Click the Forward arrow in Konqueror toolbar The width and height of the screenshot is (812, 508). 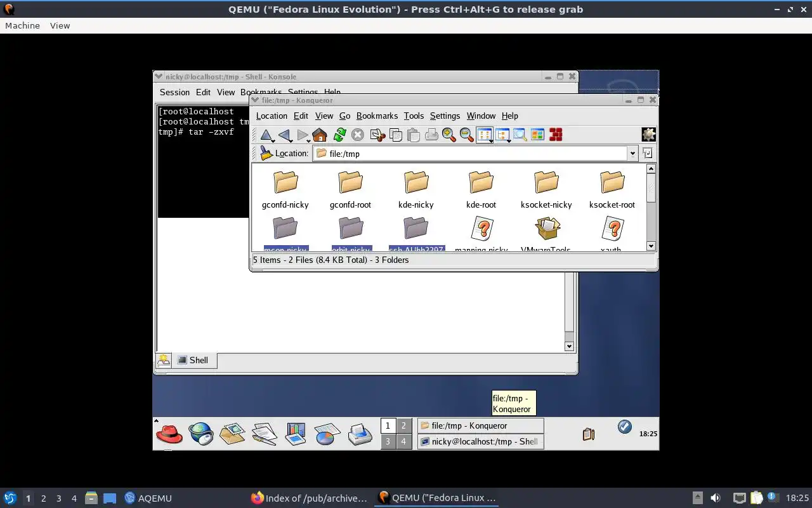click(303, 135)
